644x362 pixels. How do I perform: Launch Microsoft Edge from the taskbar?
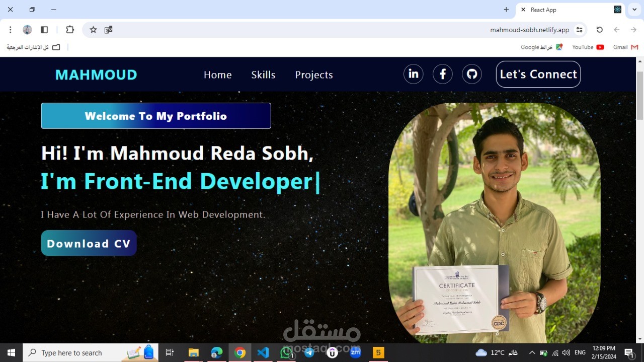click(x=217, y=352)
